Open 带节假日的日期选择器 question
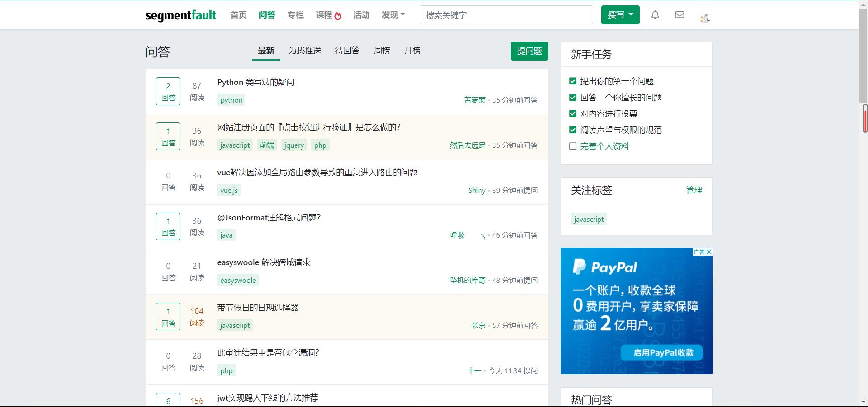The image size is (868, 407). point(258,308)
